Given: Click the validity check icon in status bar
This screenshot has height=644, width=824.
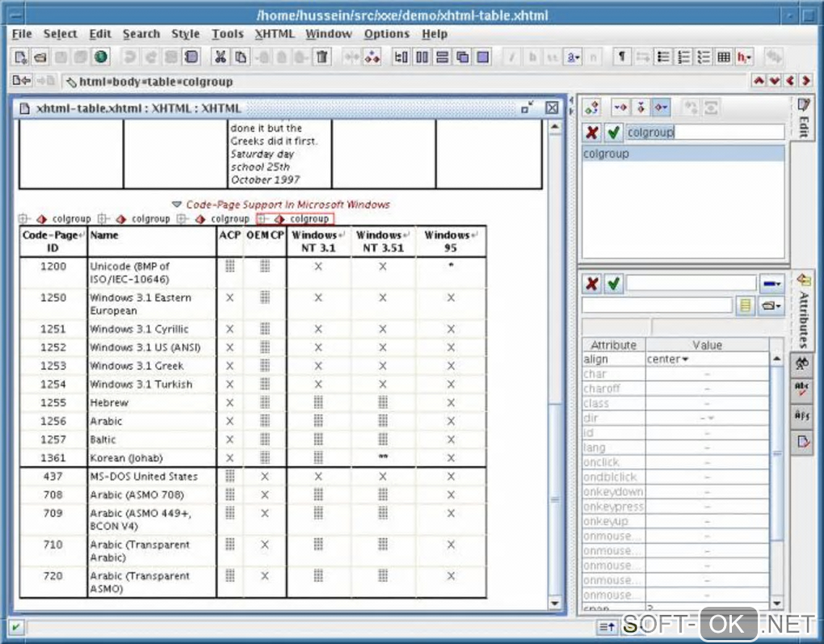Looking at the screenshot, I should point(16,627).
